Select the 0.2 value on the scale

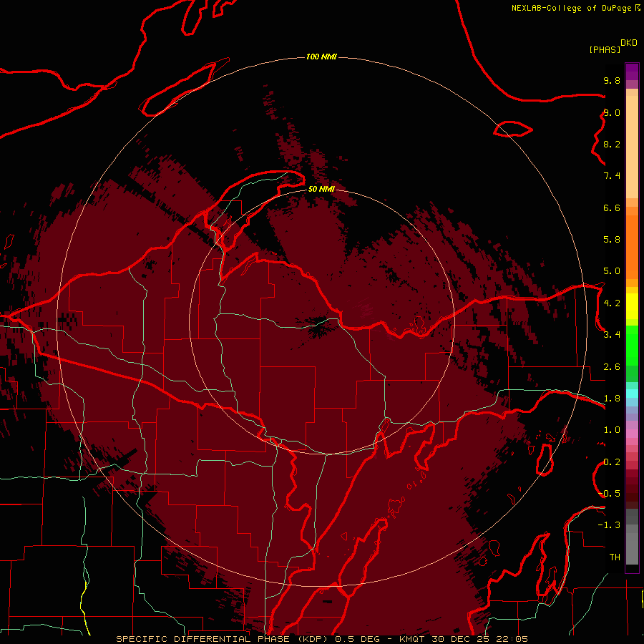pyautogui.click(x=612, y=462)
